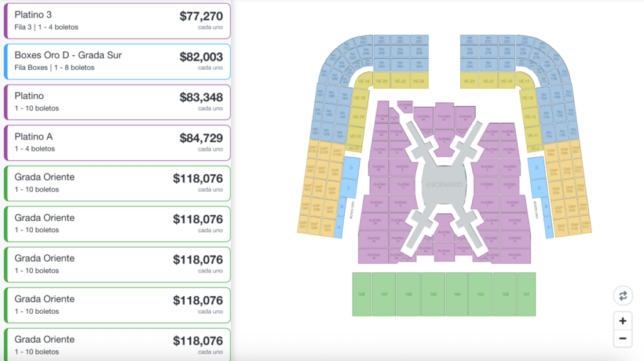644x361 pixels.
Task: Pick yellow section VE-21 on the map
Action: point(488,81)
